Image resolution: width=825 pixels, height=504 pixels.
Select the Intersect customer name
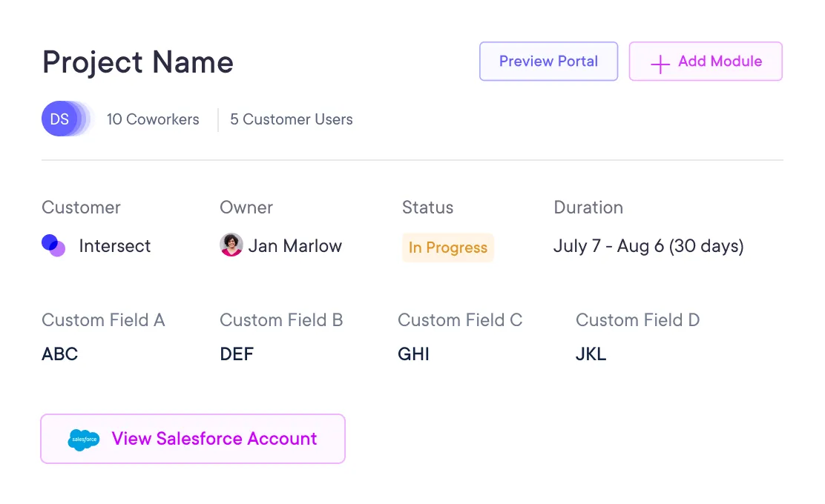[115, 246]
